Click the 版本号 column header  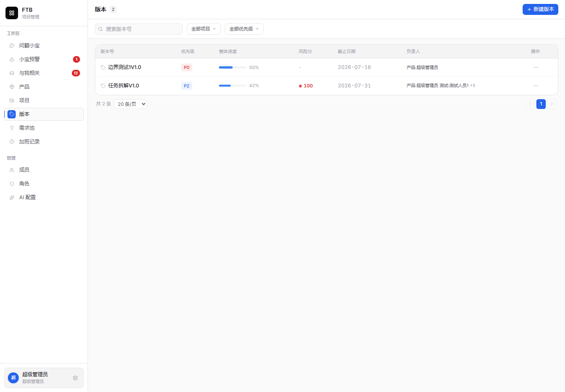tap(107, 52)
